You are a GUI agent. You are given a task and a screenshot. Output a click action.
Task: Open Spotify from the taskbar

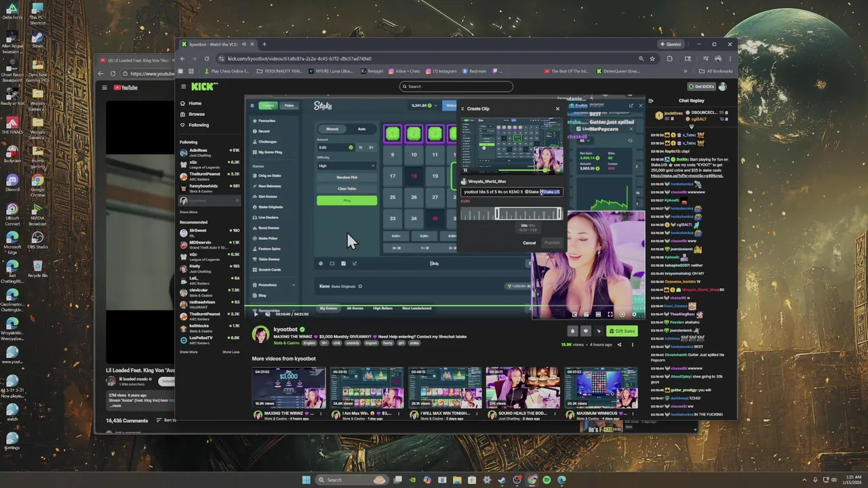tap(547, 480)
